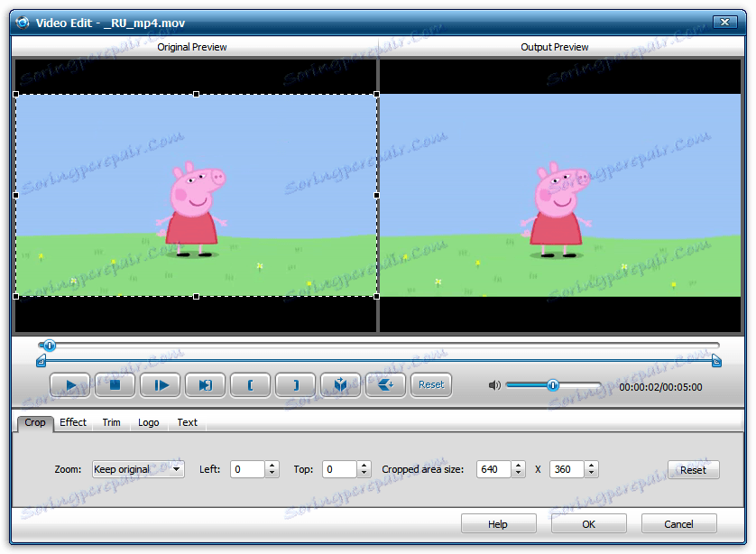Click the apply preview arrow icon
Image resolution: width=756 pixels, height=554 pixels.
pyautogui.click(x=385, y=384)
